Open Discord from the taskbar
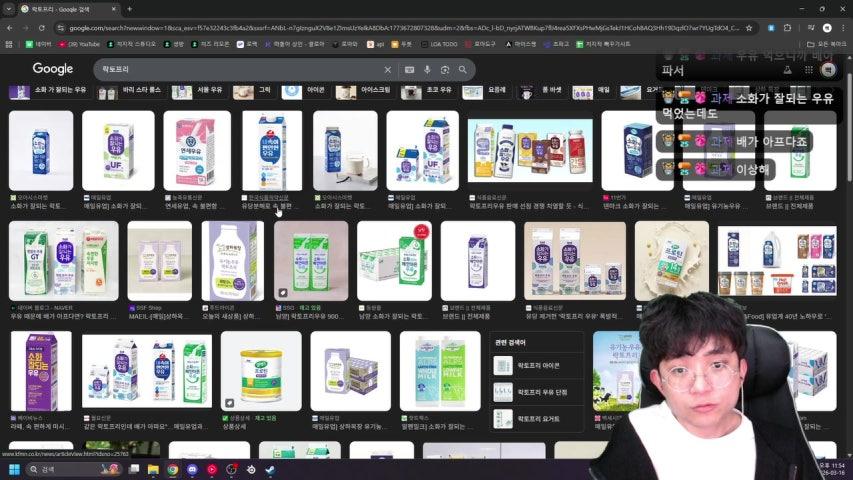853x480 pixels. pyautogui.click(x=193, y=469)
